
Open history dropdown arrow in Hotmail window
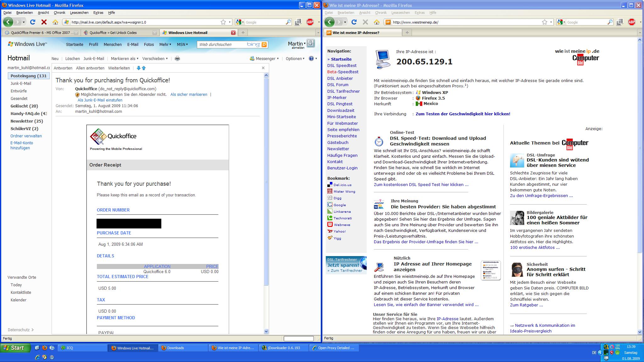[24, 22]
